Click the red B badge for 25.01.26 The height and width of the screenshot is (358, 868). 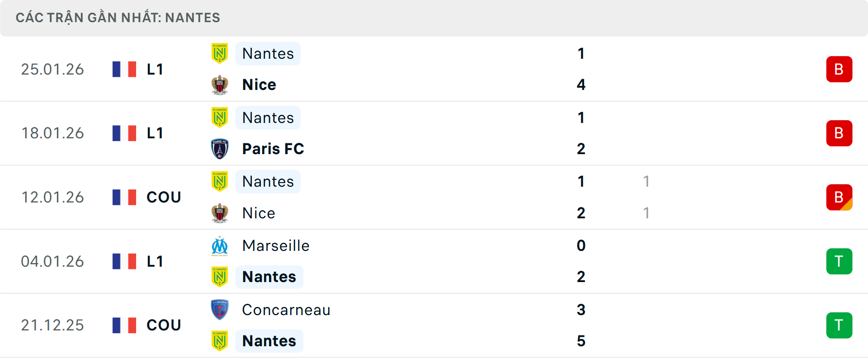click(839, 69)
